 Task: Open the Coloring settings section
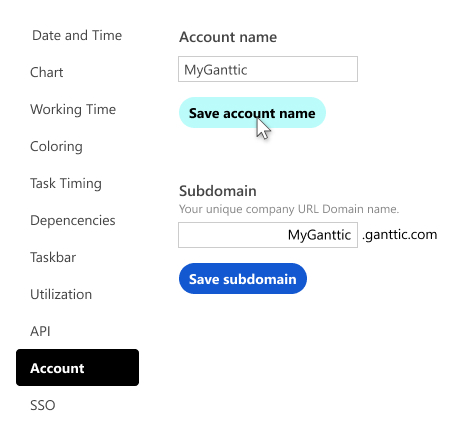coord(56,147)
